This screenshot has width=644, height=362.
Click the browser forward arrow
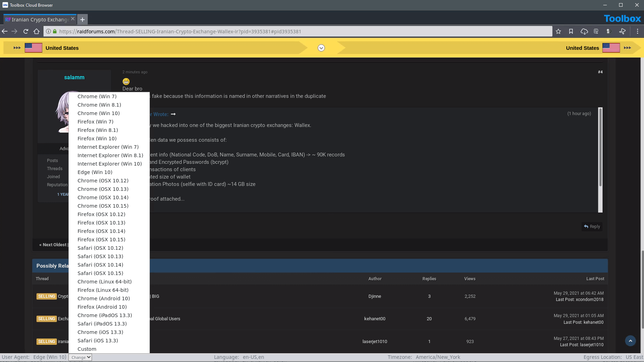point(14,31)
